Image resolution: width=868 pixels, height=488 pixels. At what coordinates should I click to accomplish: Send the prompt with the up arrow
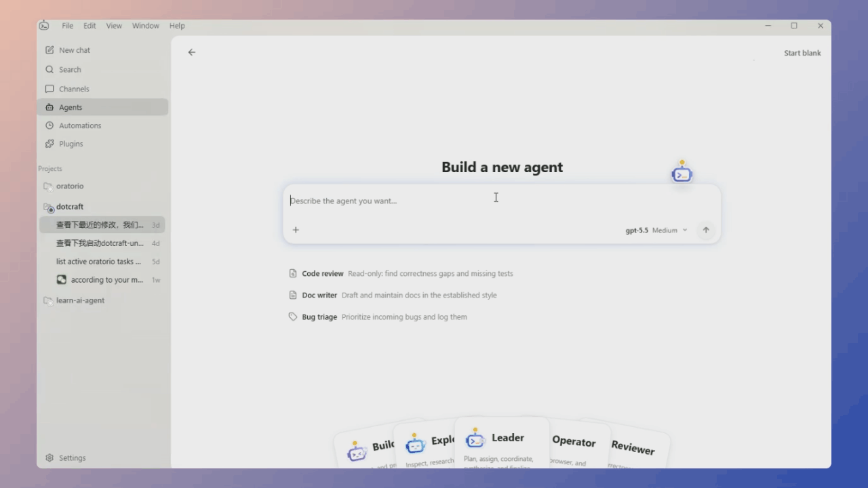706,230
